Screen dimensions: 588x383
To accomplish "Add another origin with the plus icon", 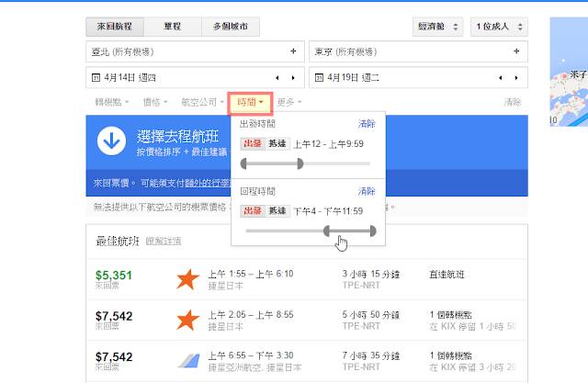I will (x=293, y=51).
